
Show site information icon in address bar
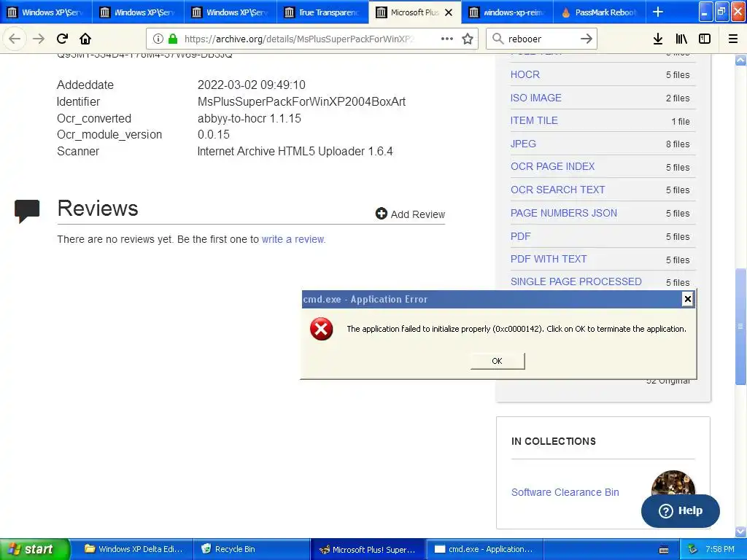pos(158,39)
